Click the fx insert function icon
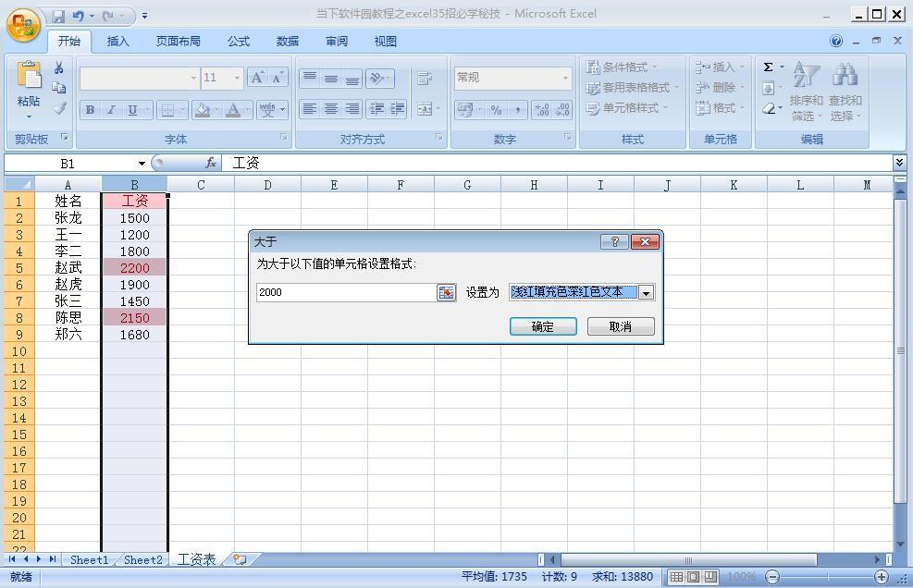 pyautogui.click(x=210, y=163)
